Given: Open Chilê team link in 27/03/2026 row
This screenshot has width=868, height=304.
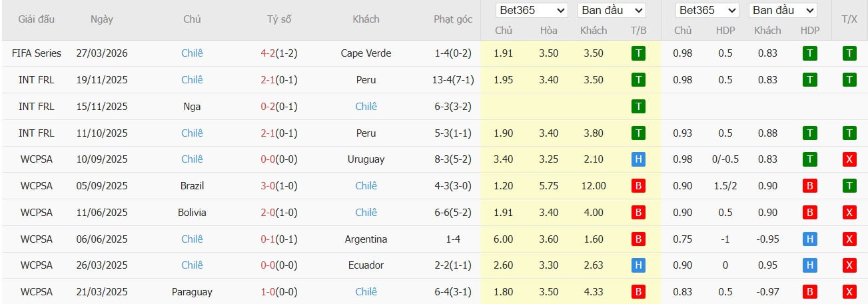Looking at the screenshot, I should [192, 53].
